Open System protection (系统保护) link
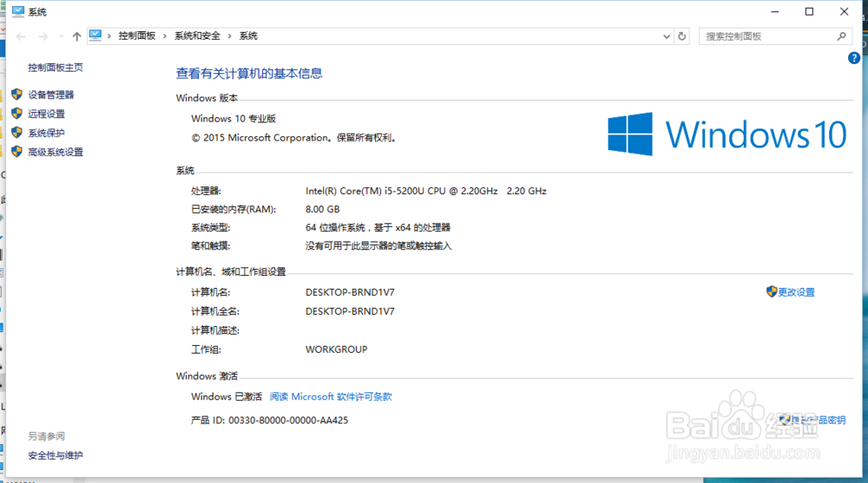This screenshot has width=868, height=483. point(47,133)
